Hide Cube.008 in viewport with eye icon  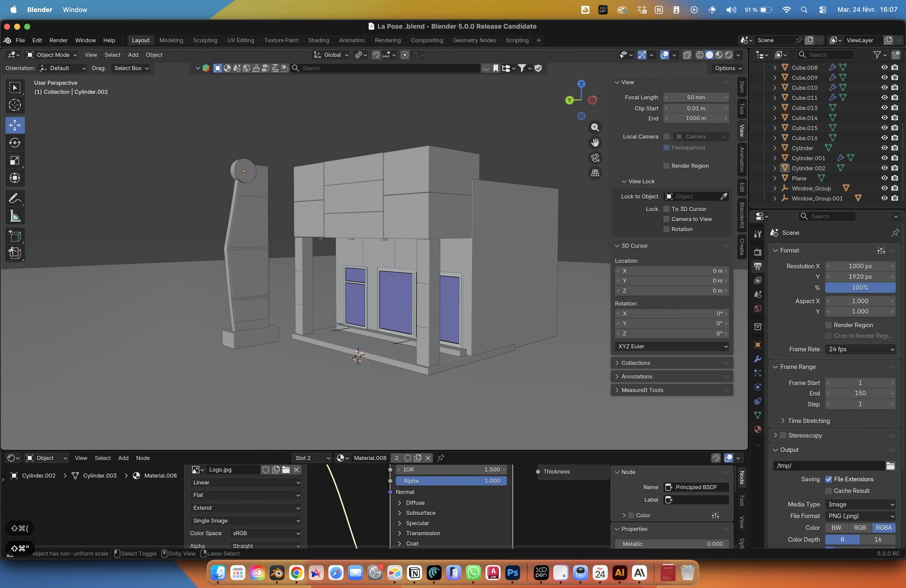pos(884,67)
